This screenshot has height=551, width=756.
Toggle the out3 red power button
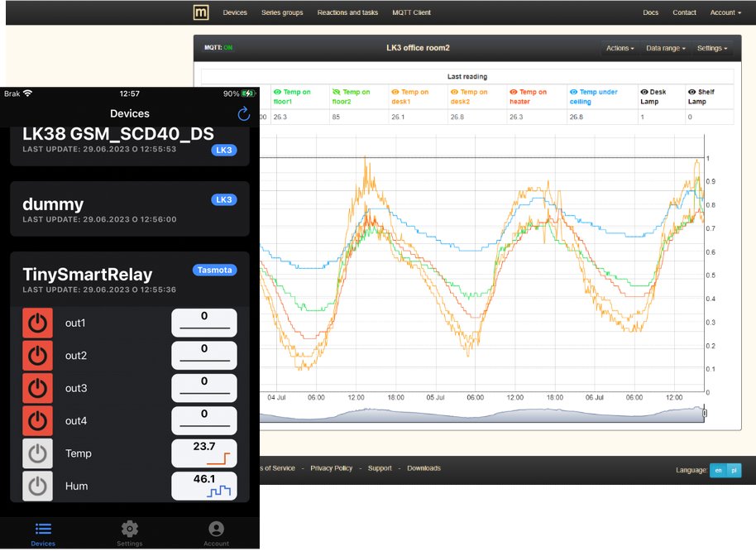click(37, 388)
